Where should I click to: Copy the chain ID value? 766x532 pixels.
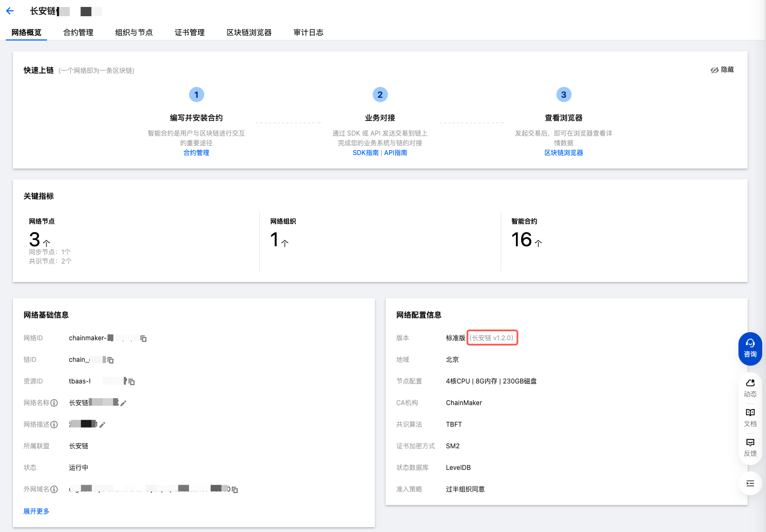point(111,360)
